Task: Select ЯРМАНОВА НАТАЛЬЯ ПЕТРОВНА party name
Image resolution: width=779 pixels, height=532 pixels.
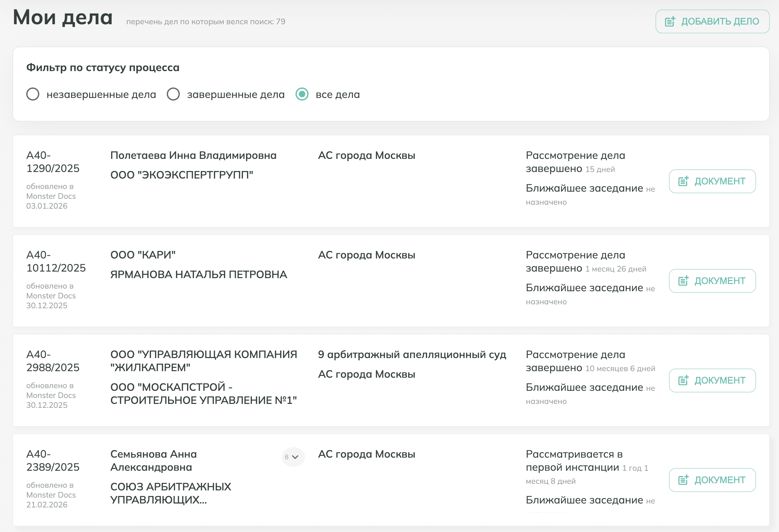Action: click(x=199, y=274)
